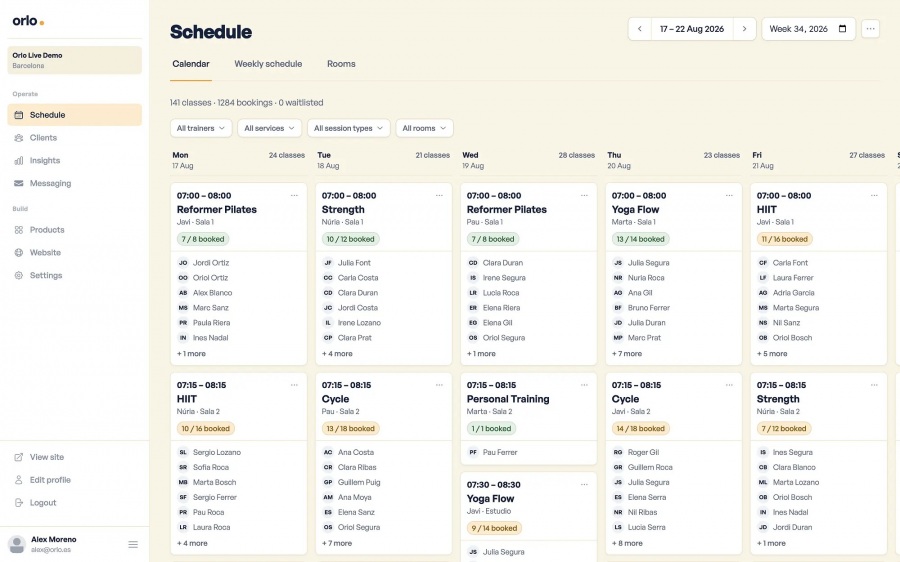The width and height of the screenshot is (900, 562).
Task: Click the View site external link icon
Action: pyautogui.click(x=19, y=457)
